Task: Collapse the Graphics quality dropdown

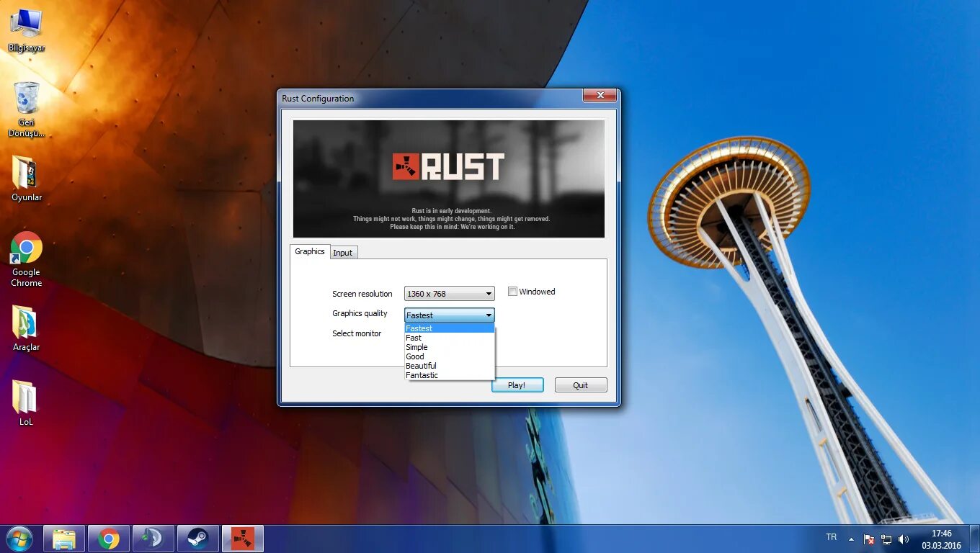Action: coord(450,315)
